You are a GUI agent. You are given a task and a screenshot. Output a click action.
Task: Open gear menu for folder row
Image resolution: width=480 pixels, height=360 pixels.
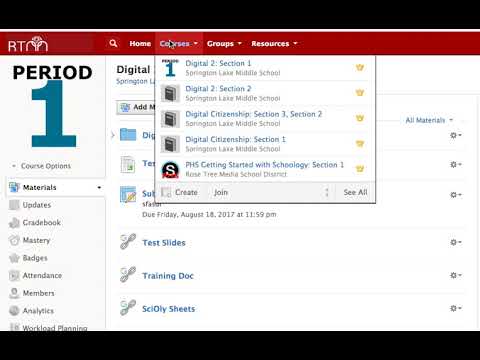point(455,135)
